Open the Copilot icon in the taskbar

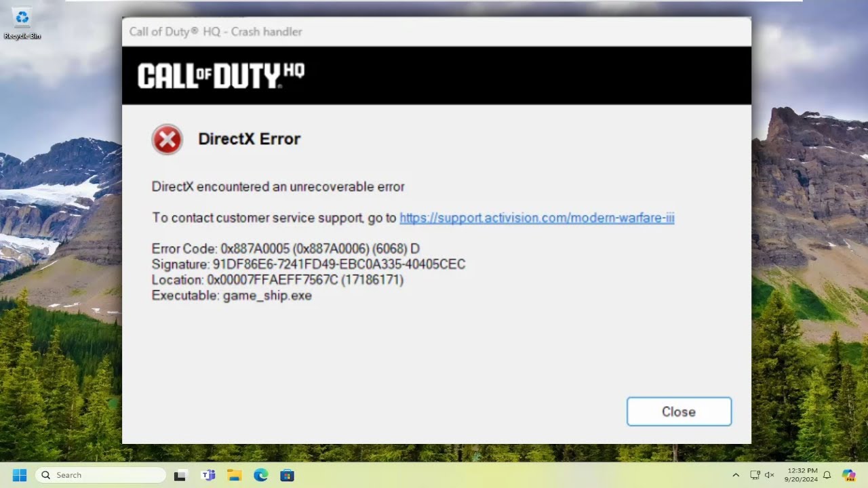coord(849,475)
